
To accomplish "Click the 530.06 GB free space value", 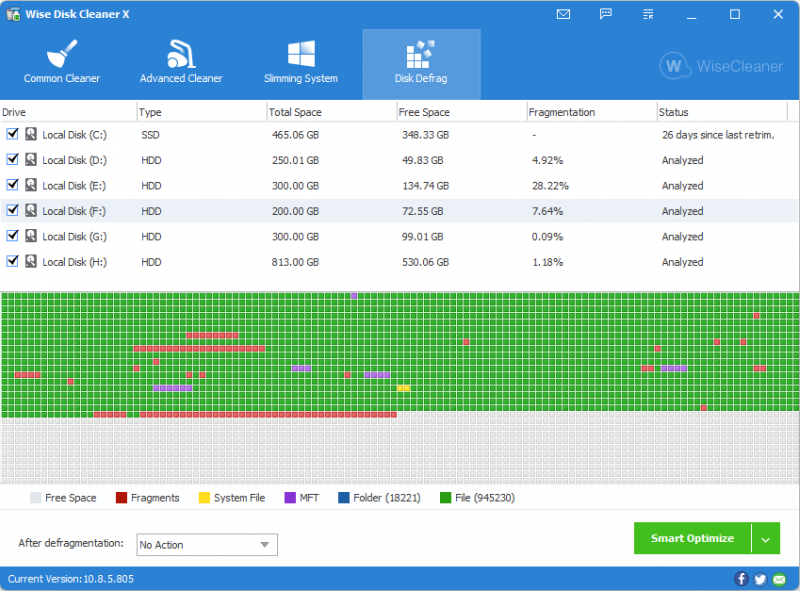I will coord(426,262).
